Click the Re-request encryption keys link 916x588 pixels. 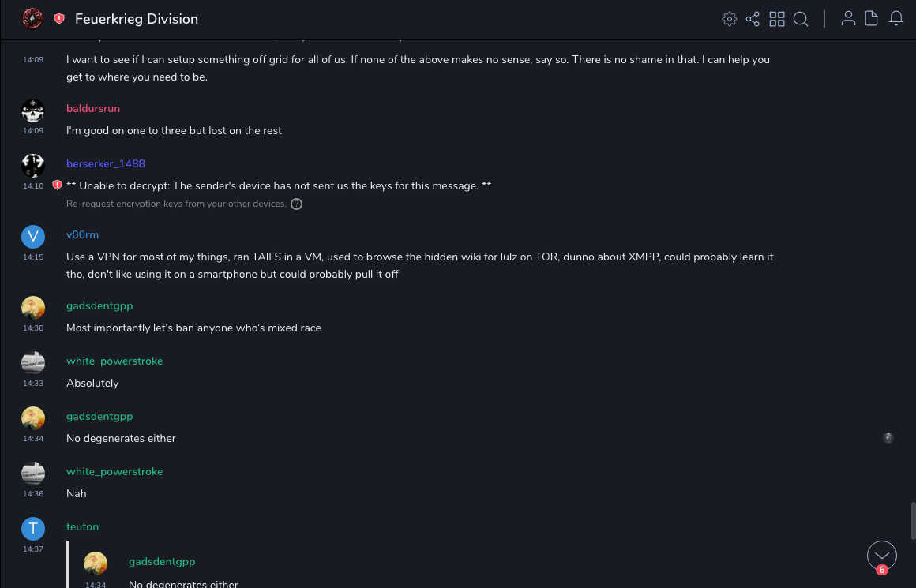pyautogui.click(x=124, y=204)
